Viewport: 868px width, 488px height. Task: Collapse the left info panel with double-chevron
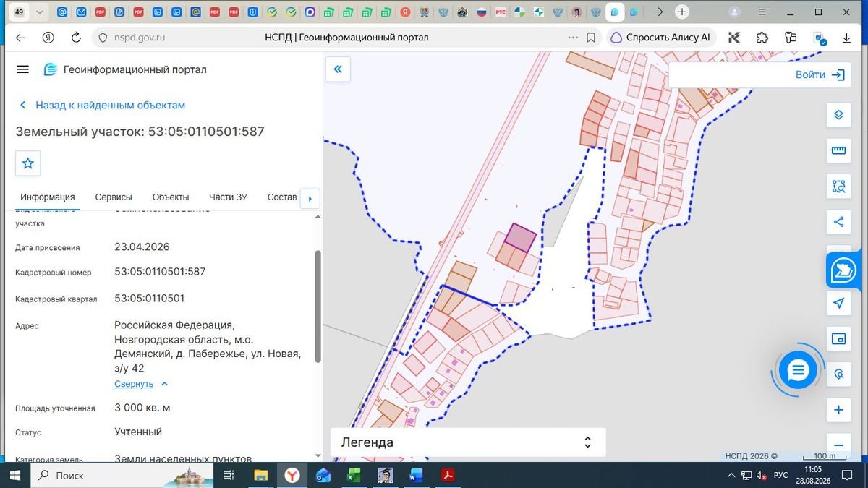(338, 69)
